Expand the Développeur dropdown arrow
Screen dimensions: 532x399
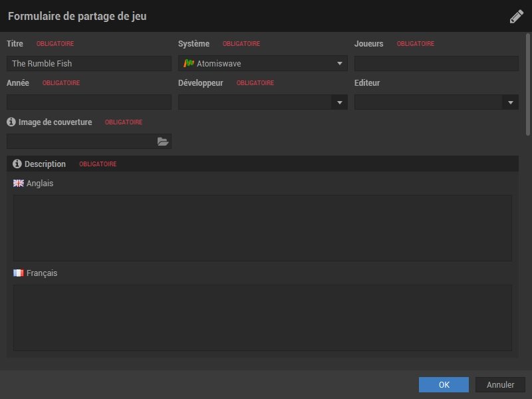[x=339, y=102]
